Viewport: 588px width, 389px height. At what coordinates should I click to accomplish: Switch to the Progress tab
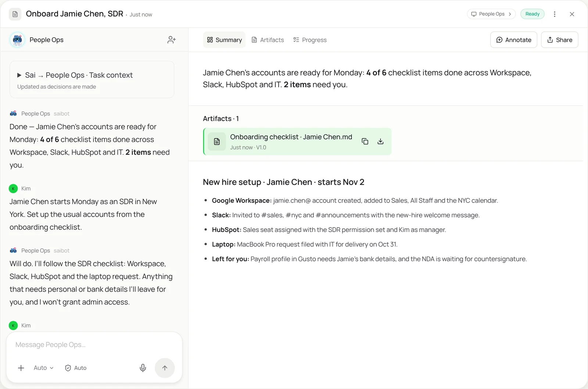pos(310,40)
